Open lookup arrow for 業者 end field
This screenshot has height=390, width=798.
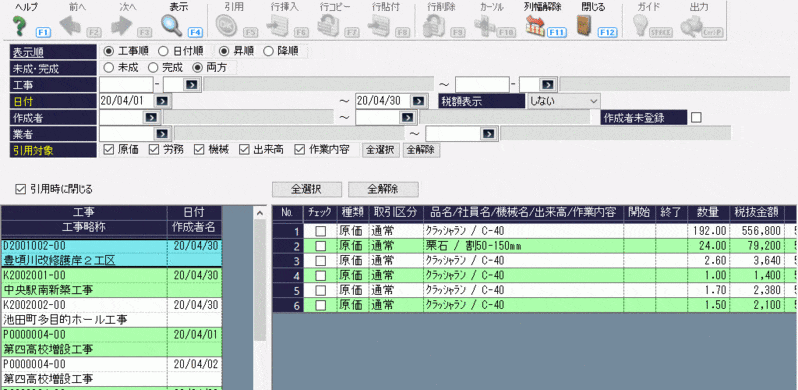488,133
